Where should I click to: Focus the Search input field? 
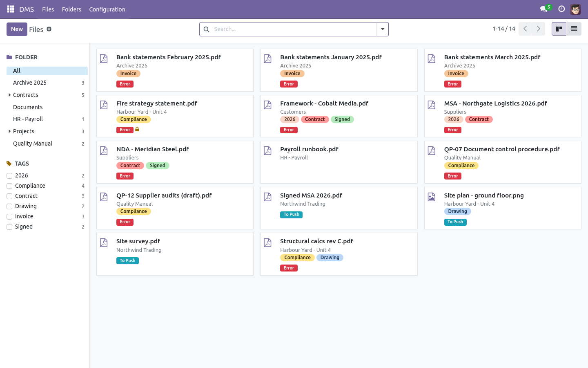pyautogui.click(x=294, y=29)
